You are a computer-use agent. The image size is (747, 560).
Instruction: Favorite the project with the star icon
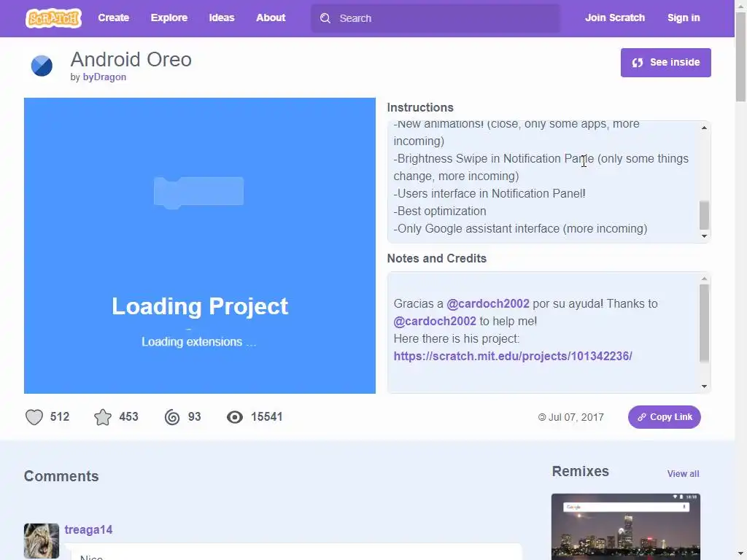point(103,417)
